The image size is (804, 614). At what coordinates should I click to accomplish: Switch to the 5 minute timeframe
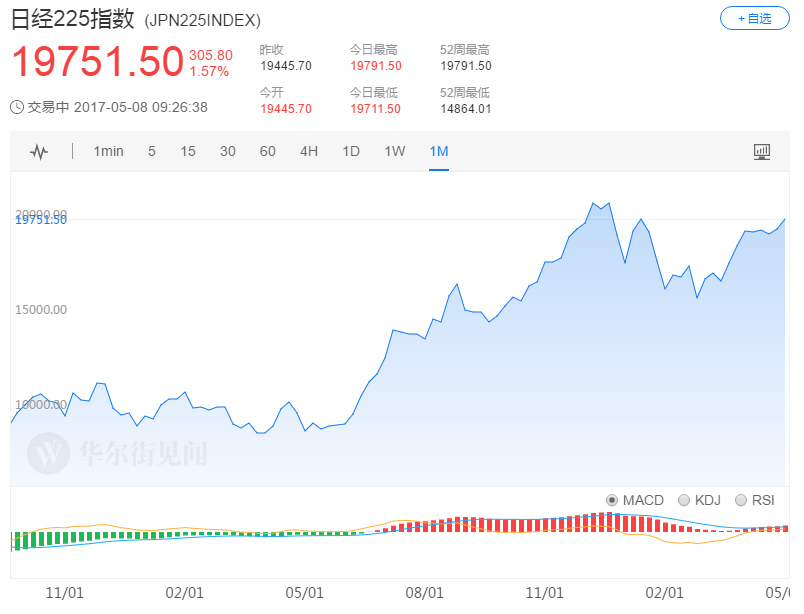tap(152, 152)
